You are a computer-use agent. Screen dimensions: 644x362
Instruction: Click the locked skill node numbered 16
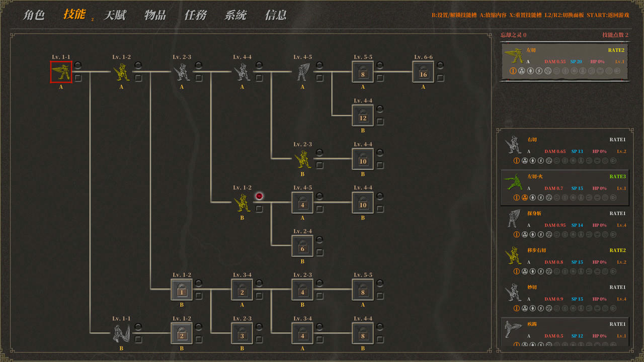tap(423, 72)
